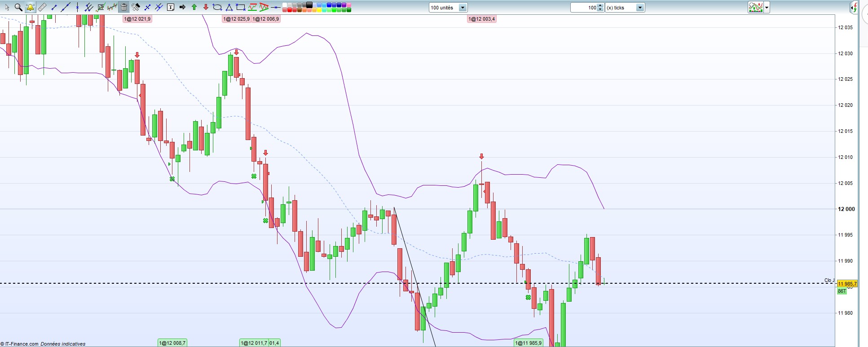Pick the black color swatch

click(309, 5)
